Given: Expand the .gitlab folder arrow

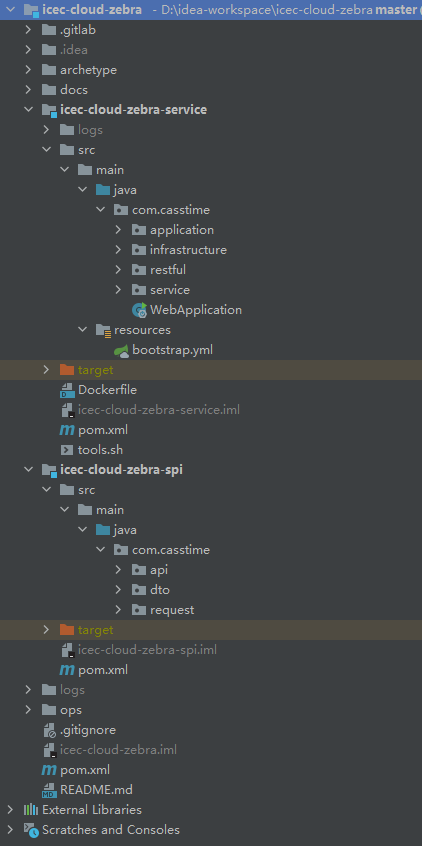Looking at the screenshot, I should (29, 30).
